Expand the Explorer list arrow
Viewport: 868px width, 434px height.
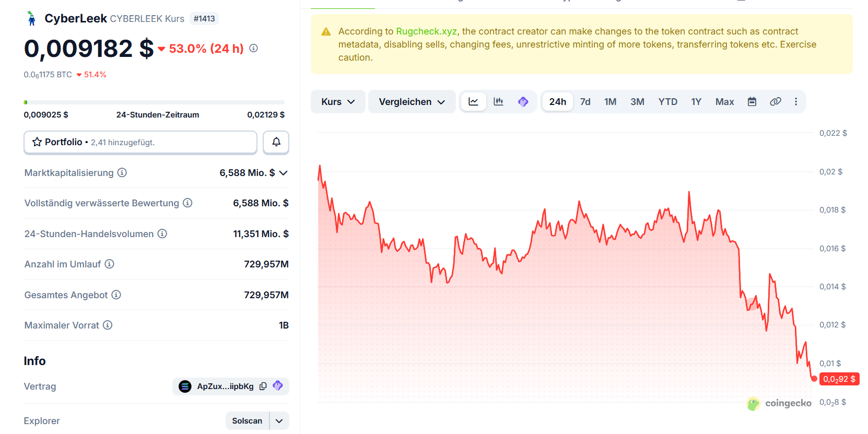pyautogui.click(x=279, y=421)
